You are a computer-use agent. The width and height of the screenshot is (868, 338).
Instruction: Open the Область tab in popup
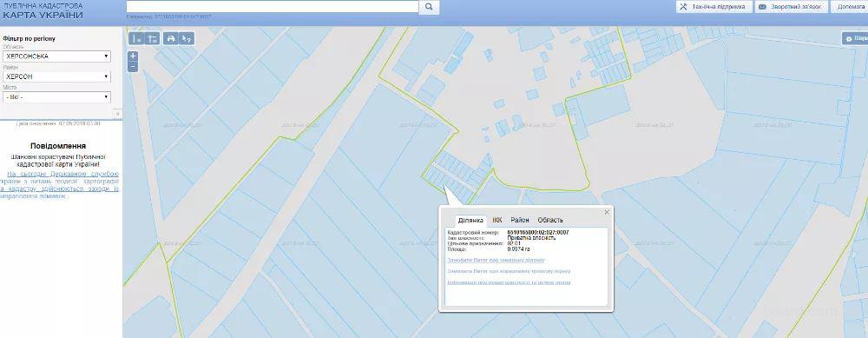(x=550, y=220)
